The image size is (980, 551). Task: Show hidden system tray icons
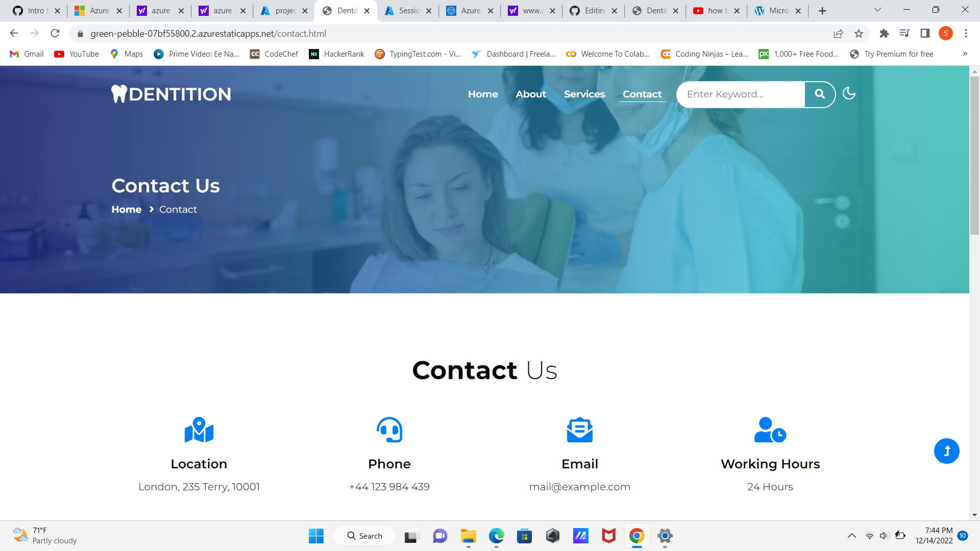[851, 536]
